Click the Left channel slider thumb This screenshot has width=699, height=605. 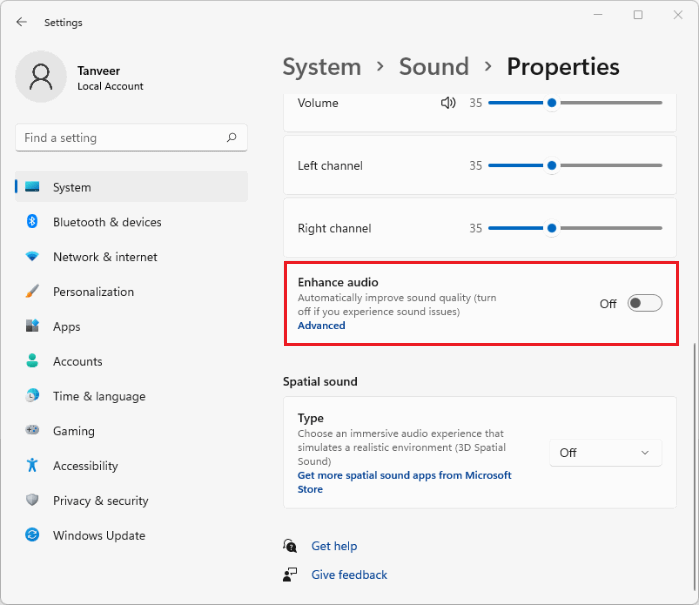[x=551, y=165]
